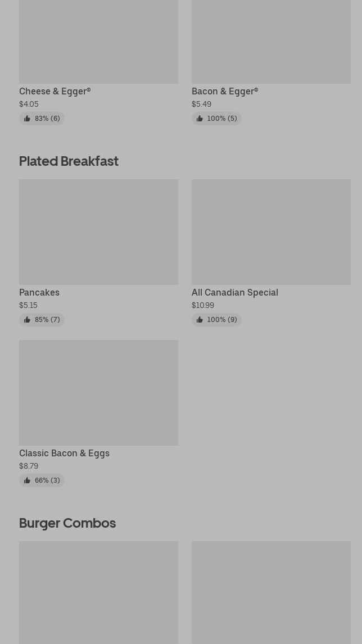The width and height of the screenshot is (362, 644).
Task: Click the Burger Combos section heading
Action: click(x=67, y=523)
